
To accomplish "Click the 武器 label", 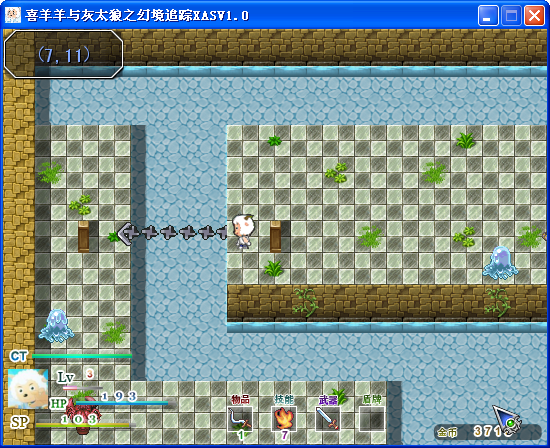I will click(328, 400).
